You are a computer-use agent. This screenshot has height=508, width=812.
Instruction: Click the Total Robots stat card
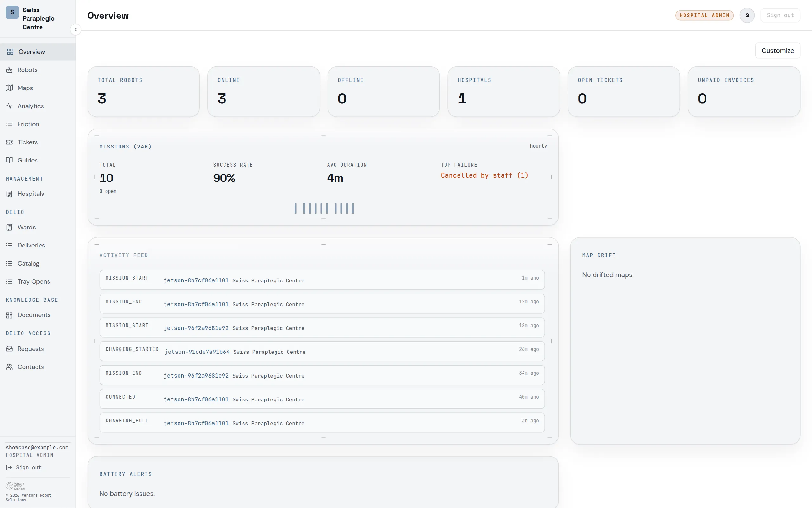(x=144, y=91)
